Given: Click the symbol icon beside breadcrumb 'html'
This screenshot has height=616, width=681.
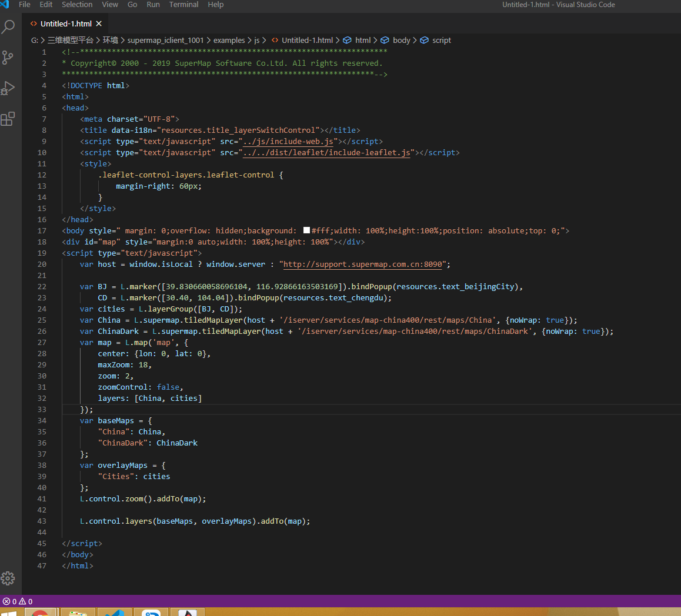Looking at the screenshot, I should [347, 41].
